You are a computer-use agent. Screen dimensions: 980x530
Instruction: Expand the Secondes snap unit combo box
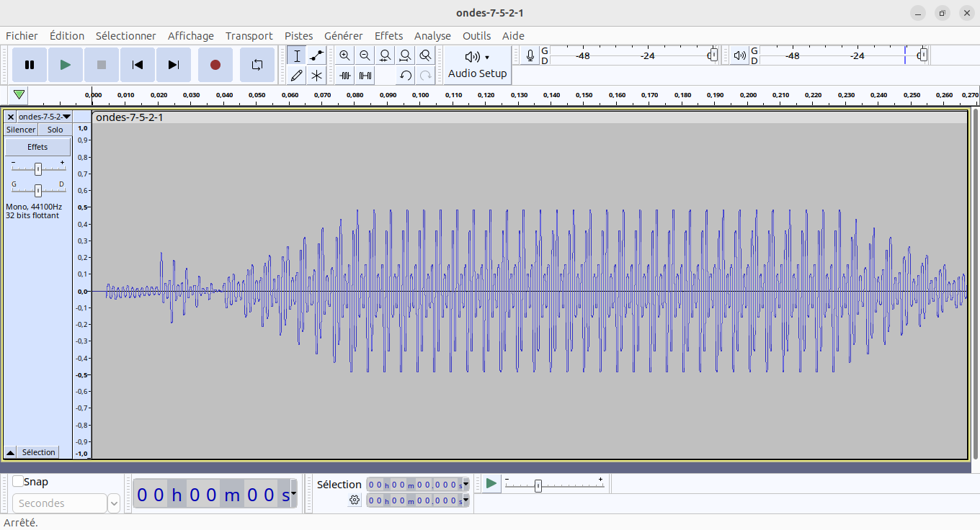[114, 503]
